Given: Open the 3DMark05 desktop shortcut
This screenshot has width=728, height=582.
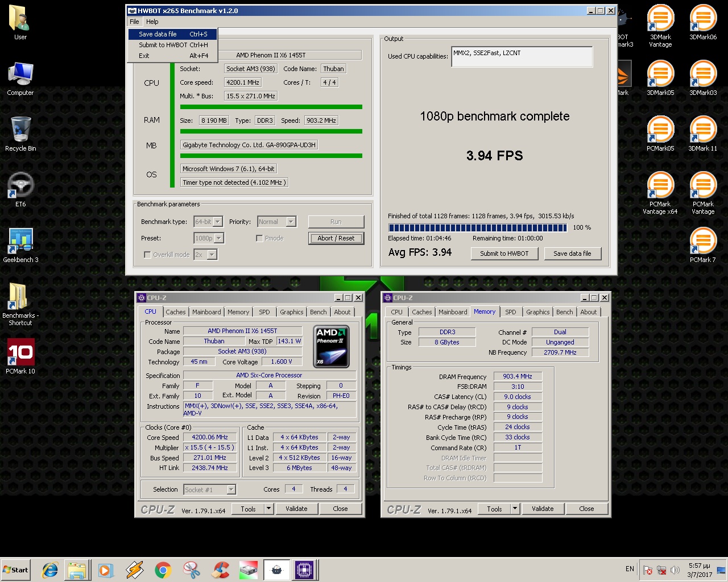Looking at the screenshot, I should coord(660,78).
